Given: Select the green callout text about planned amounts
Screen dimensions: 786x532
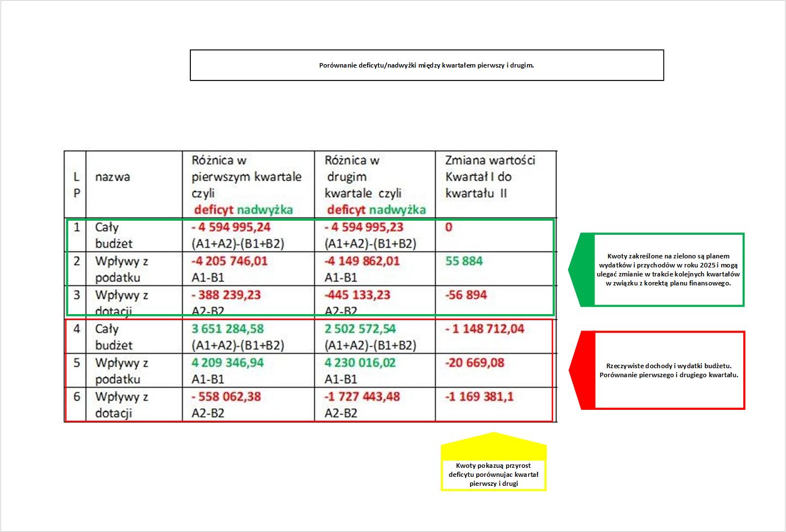Looking at the screenshot, I should pyautogui.click(x=668, y=270).
